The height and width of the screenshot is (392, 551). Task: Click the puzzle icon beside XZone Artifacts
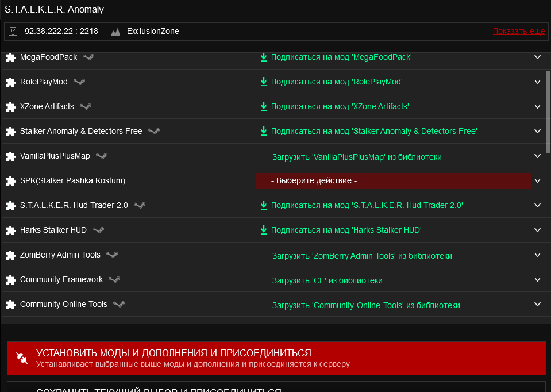click(11, 107)
